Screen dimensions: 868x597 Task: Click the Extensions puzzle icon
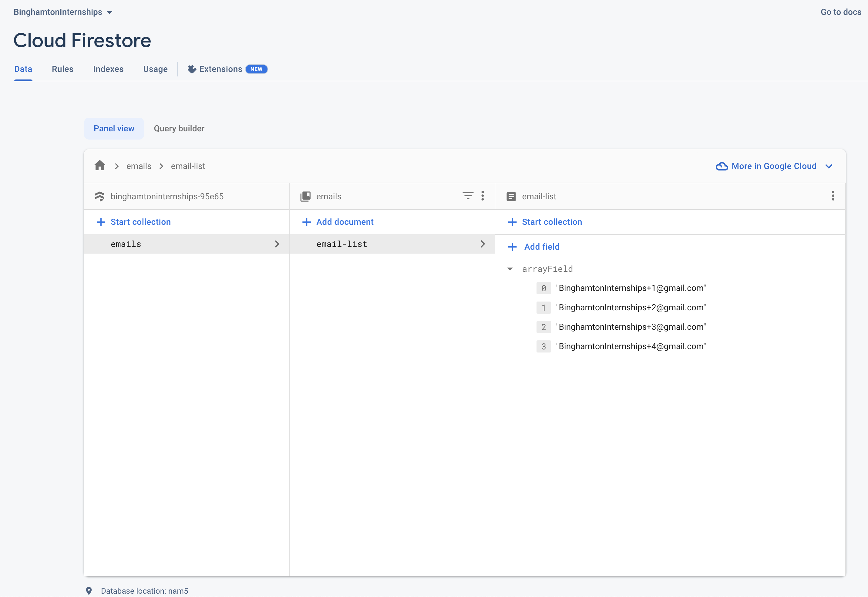tap(192, 69)
